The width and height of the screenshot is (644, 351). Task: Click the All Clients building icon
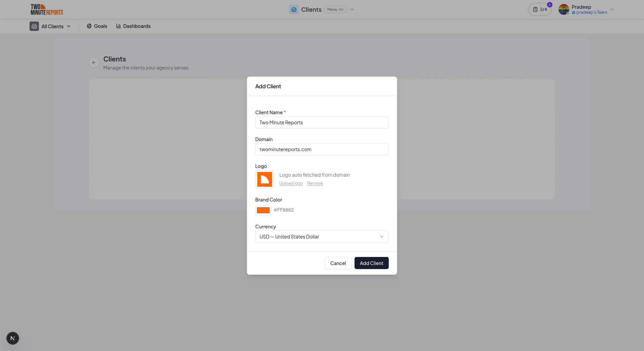click(34, 26)
